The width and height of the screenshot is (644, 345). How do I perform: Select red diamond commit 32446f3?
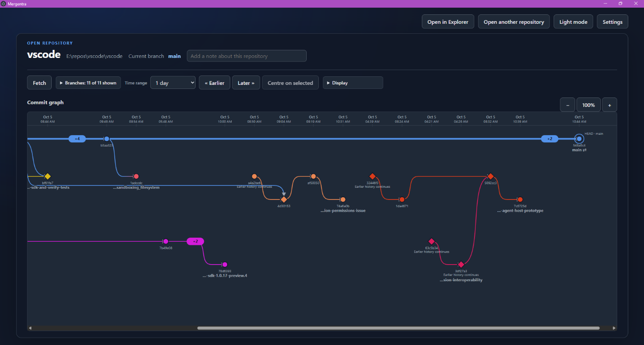pos(372,176)
